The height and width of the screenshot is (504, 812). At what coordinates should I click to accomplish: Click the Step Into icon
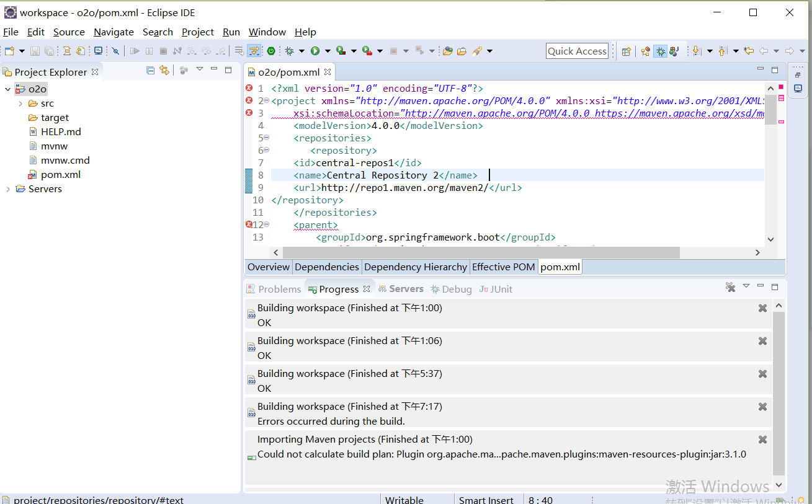[x=192, y=51]
